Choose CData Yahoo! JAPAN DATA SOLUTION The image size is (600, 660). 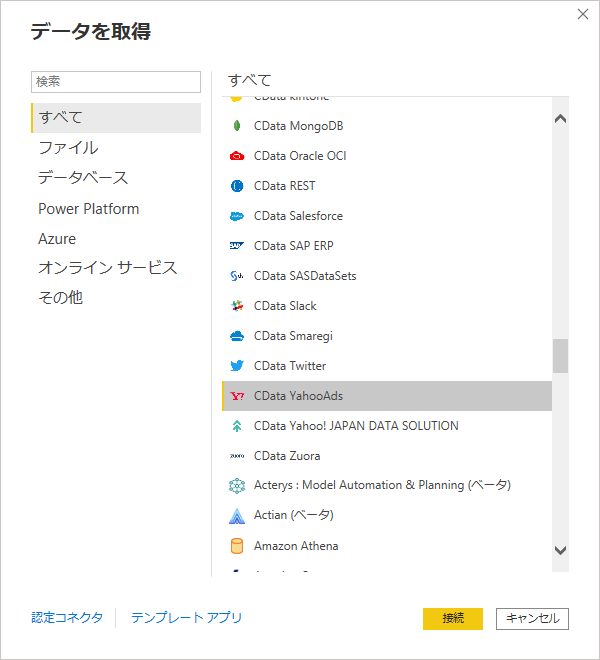tap(387, 426)
